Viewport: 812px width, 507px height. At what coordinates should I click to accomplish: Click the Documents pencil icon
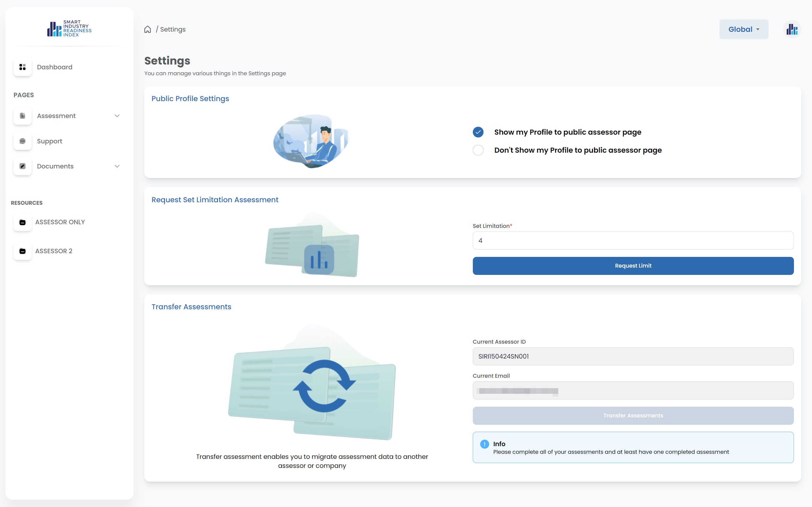pyautogui.click(x=23, y=166)
